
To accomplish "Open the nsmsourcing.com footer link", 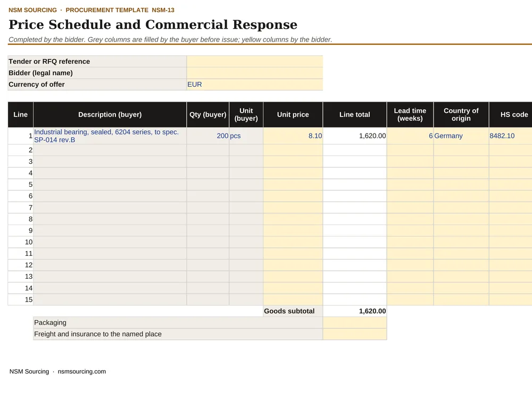I will click(x=82, y=371).
